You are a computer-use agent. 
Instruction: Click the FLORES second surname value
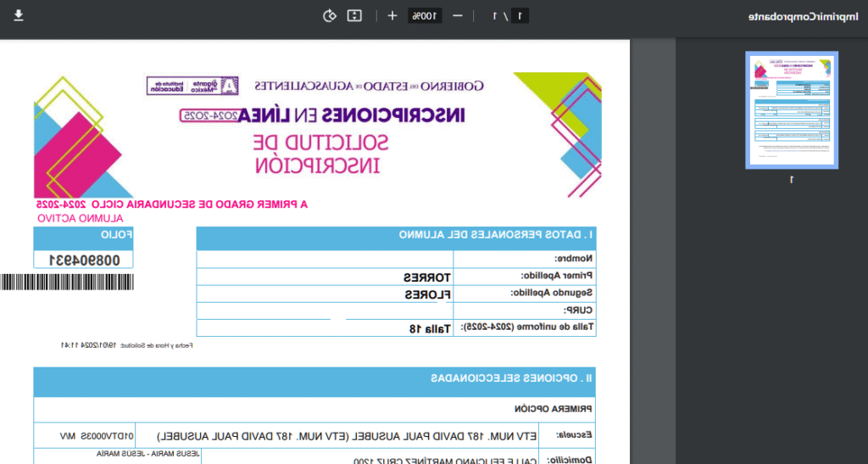click(426, 293)
